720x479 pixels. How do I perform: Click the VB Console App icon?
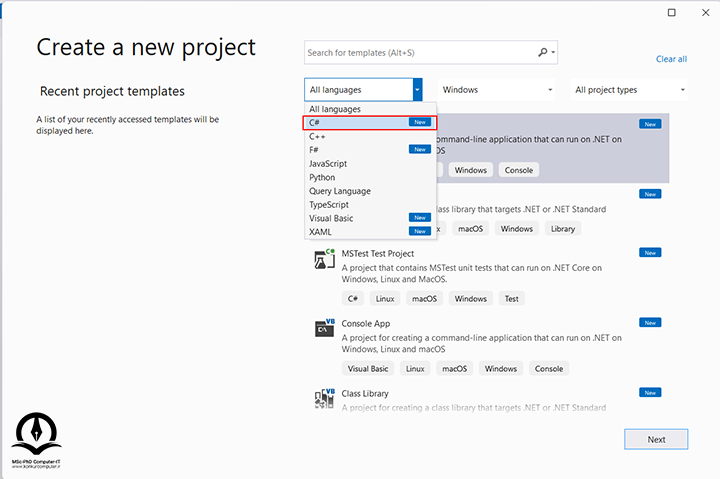pos(324,328)
